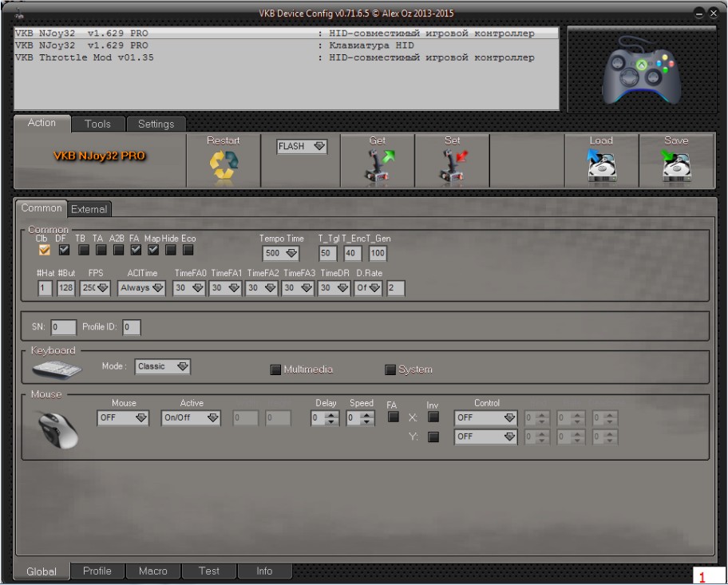Toggle the DF checkbox
728x585 pixels.
[64, 250]
